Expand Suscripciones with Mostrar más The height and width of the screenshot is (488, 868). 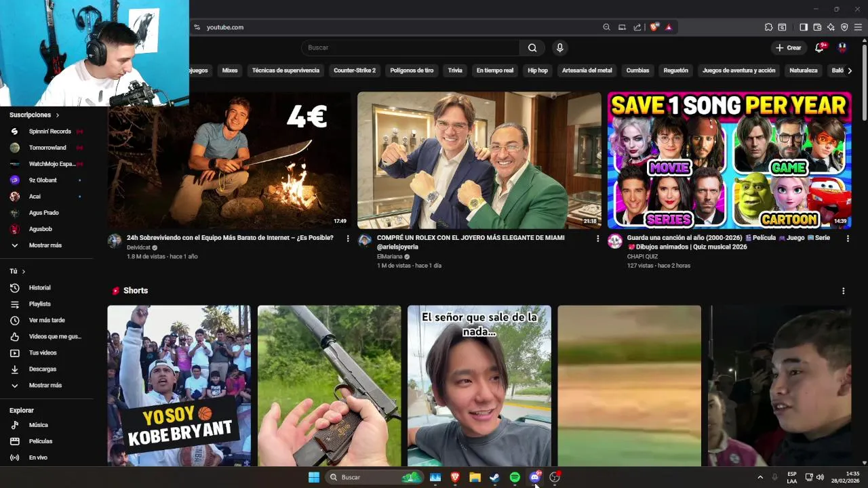coord(47,245)
